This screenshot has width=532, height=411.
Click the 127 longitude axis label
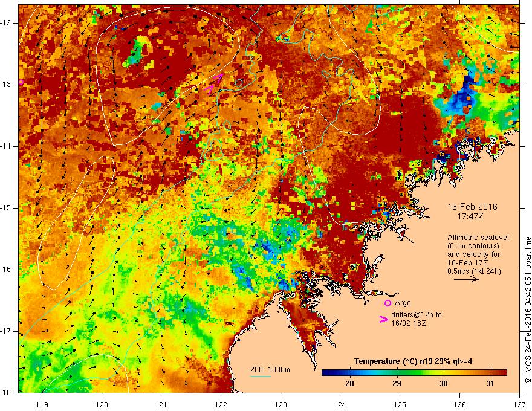[519, 404]
